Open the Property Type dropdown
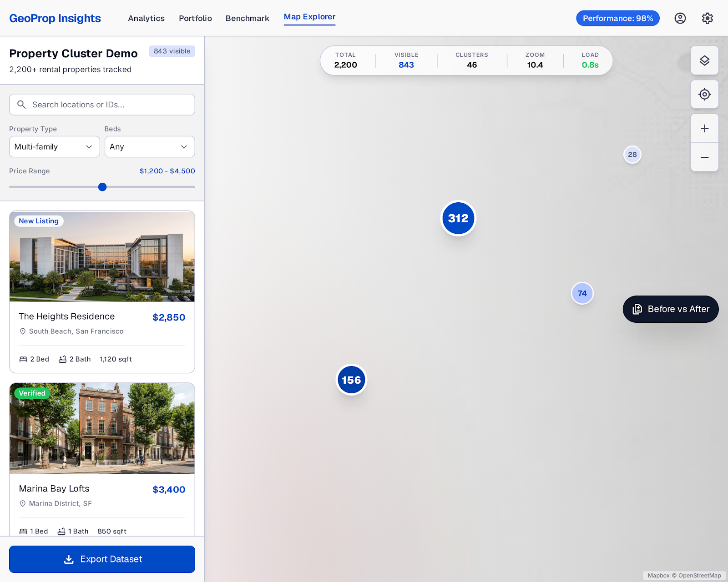Viewport: 728px width, 582px height. (55, 147)
